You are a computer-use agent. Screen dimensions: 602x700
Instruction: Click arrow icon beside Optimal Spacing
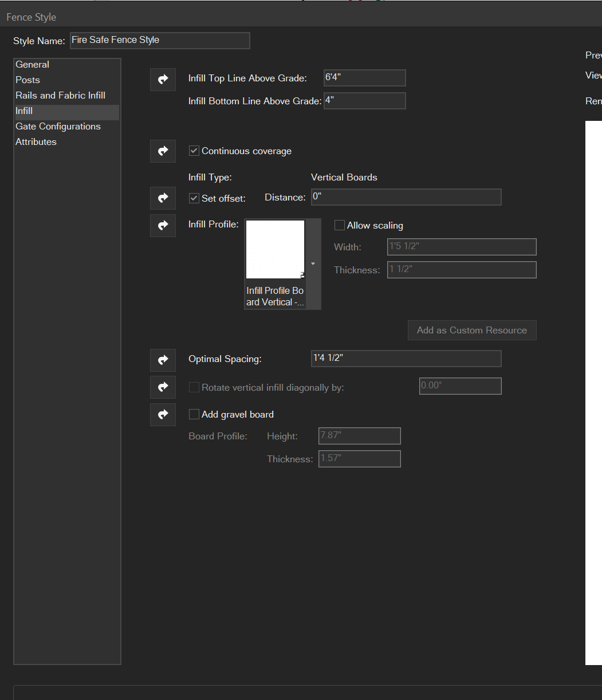[x=163, y=360]
